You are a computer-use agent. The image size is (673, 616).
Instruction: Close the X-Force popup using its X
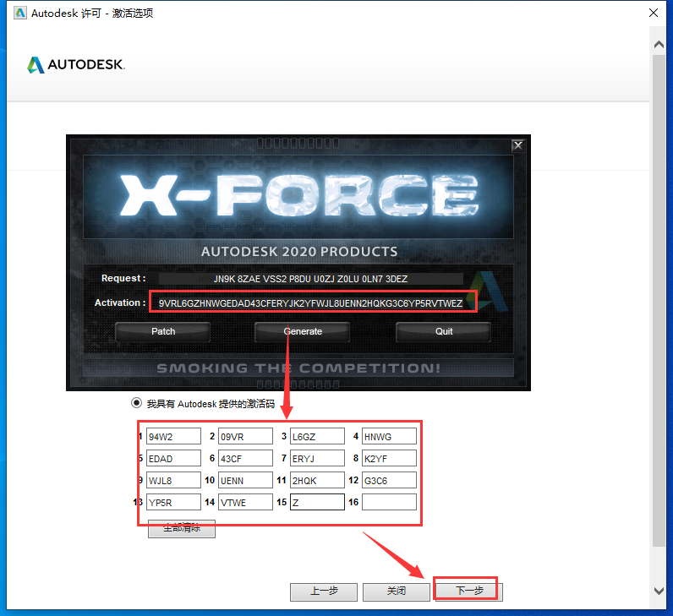coord(517,145)
